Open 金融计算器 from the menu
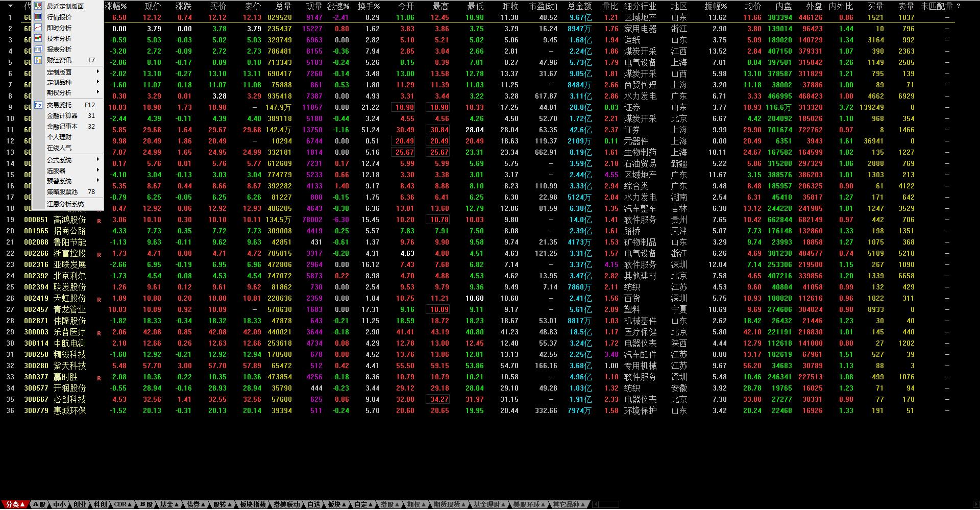This screenshot has height=510, width=980. (68, 116)
